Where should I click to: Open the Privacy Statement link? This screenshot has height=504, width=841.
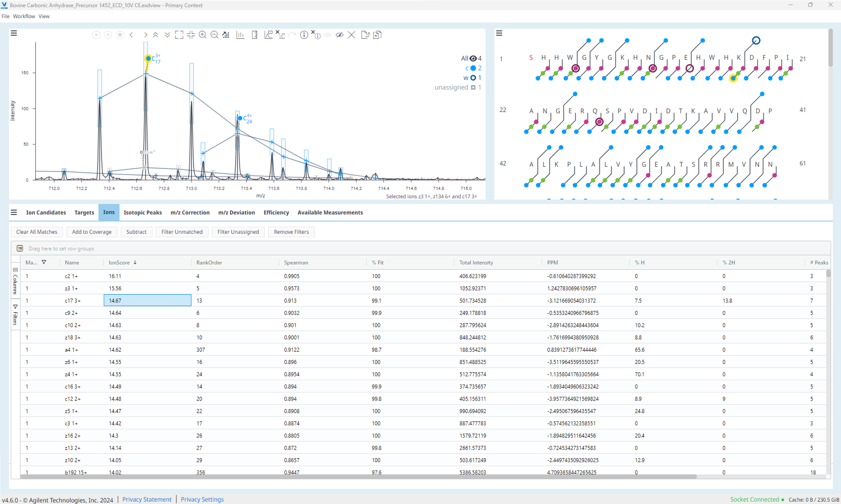click(147, 499)
